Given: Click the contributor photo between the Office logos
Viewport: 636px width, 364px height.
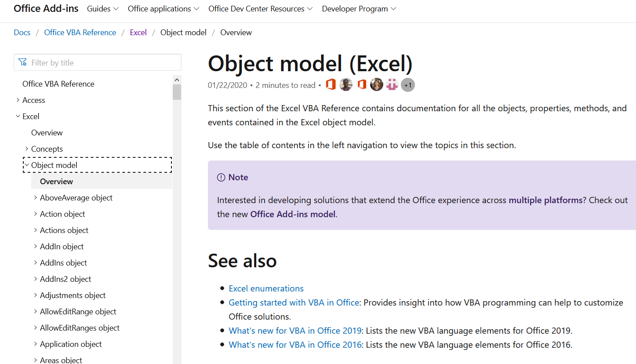Looking at the screenshot, I should click(x=346, y=85).
